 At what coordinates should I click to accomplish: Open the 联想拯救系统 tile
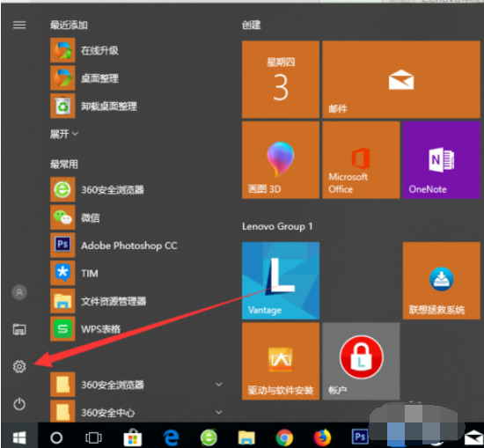click(x=442, y=281)
